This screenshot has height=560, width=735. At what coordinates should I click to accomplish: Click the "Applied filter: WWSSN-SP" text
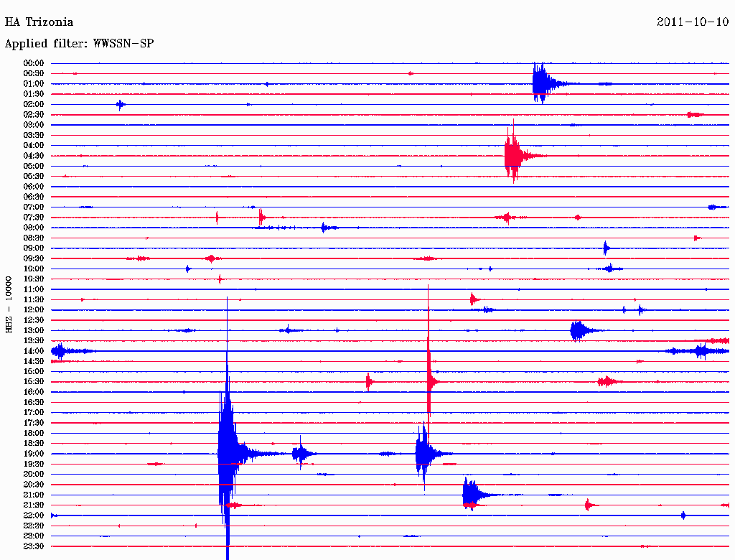(x=79, y=44)
